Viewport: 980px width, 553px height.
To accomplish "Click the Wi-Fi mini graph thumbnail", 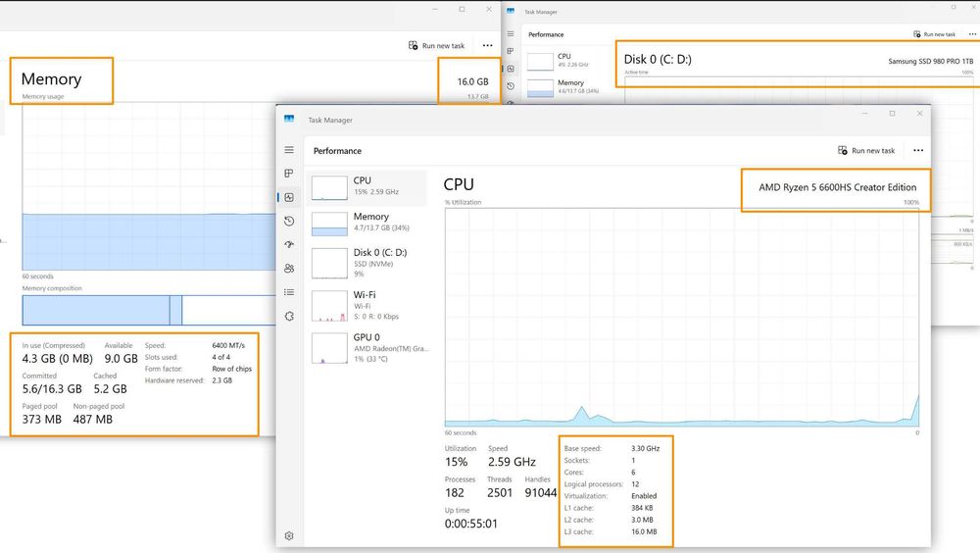I will [329, 306].
